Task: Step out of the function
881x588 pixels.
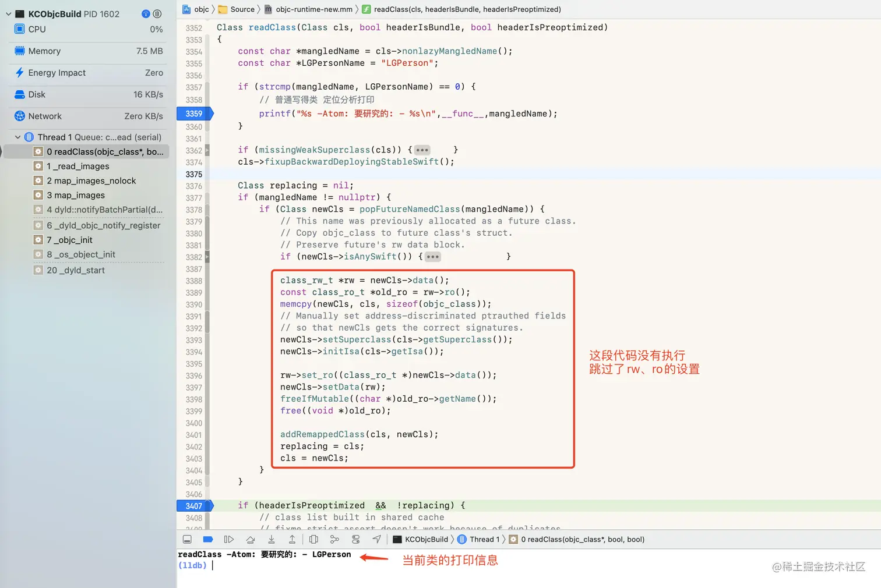Action: pyautogui.click(x=292, y=540)
